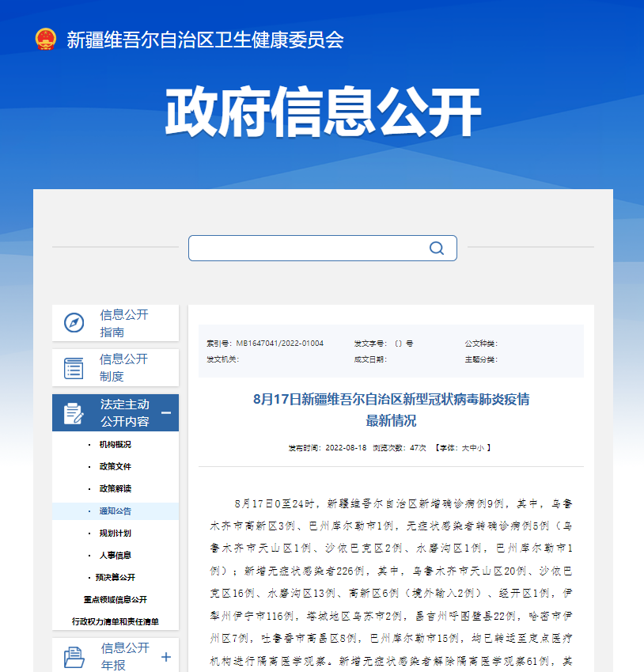Viewport: 644px width, 672px height.
Task: Open 机构概况 in the sidebar
Action: (116, 445)
